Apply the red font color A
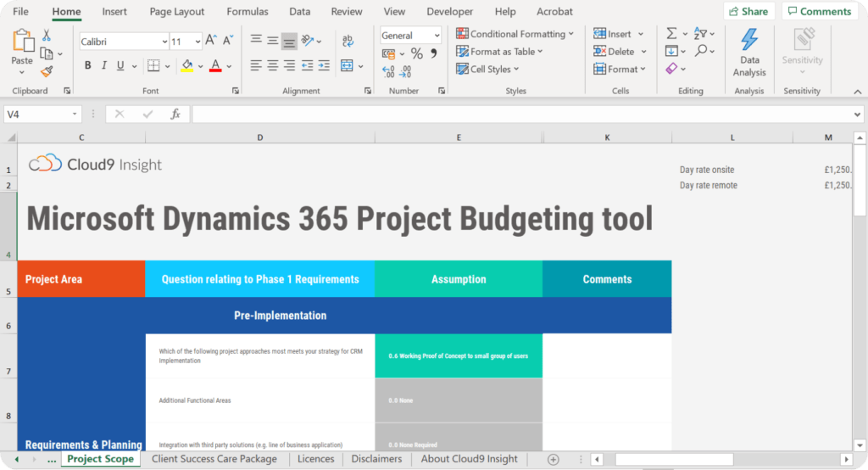Screen dimensions: 868x470 pos(215,66)
